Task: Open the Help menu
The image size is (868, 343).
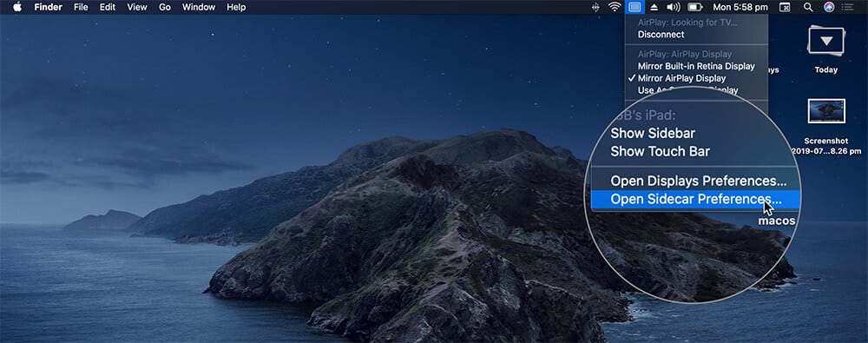Action: (x=236, y=7)
